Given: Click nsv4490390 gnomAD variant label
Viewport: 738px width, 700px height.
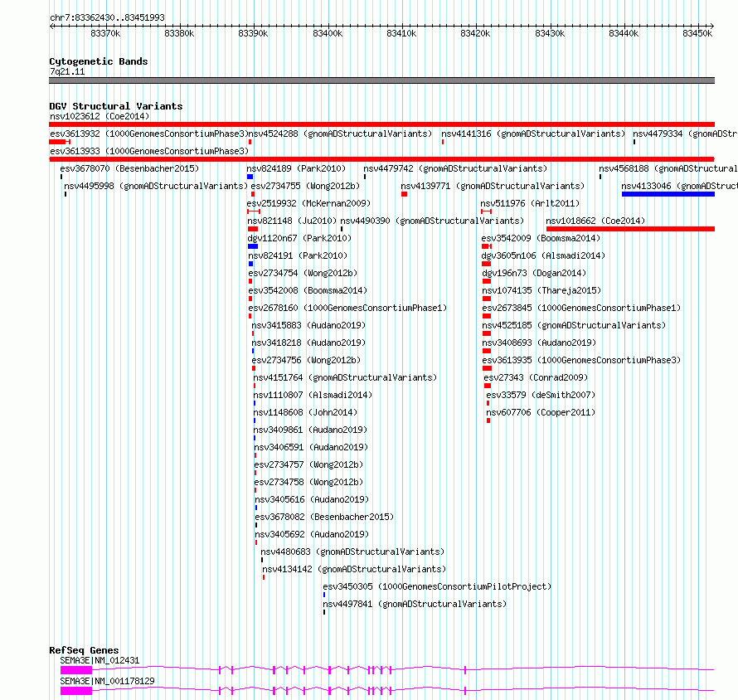Looking at the screenshot, I should (432, 221).
